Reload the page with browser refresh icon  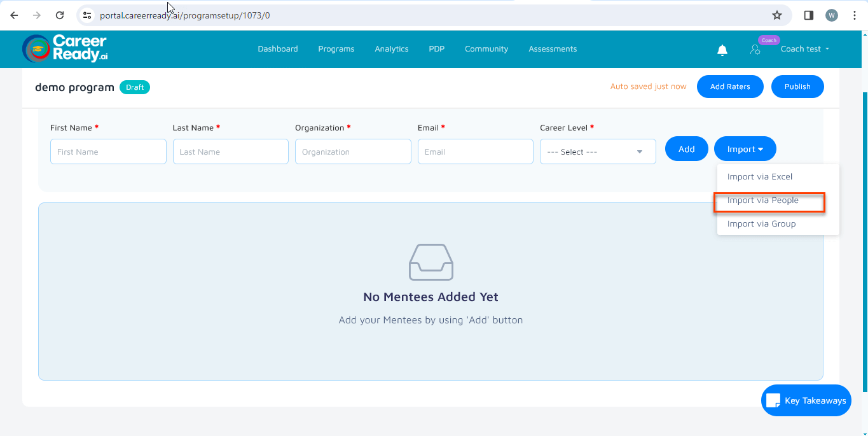(60, 15)
